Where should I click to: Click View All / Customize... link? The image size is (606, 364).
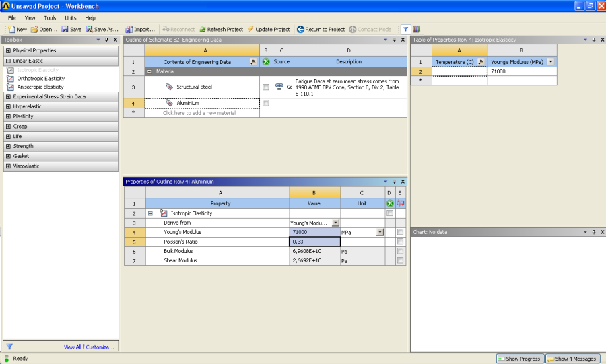(90, 347)
